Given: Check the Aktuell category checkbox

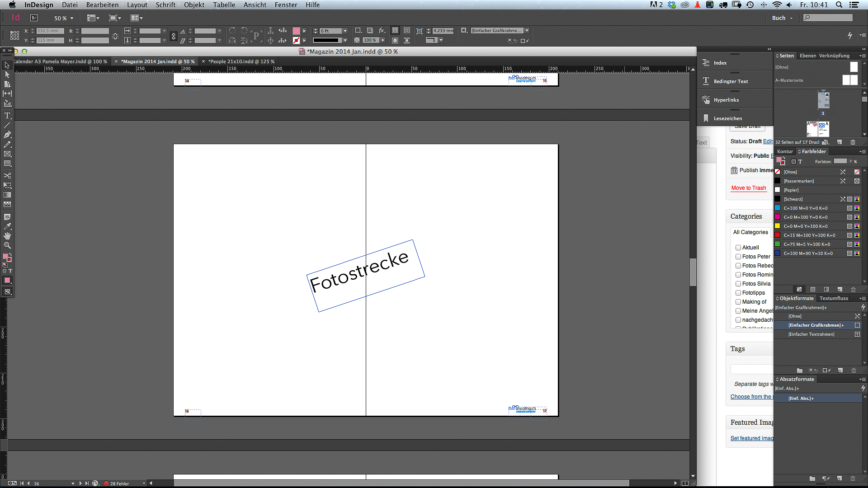Looking at the screenshot, I should pyautogui.click(x=738, y=248).
